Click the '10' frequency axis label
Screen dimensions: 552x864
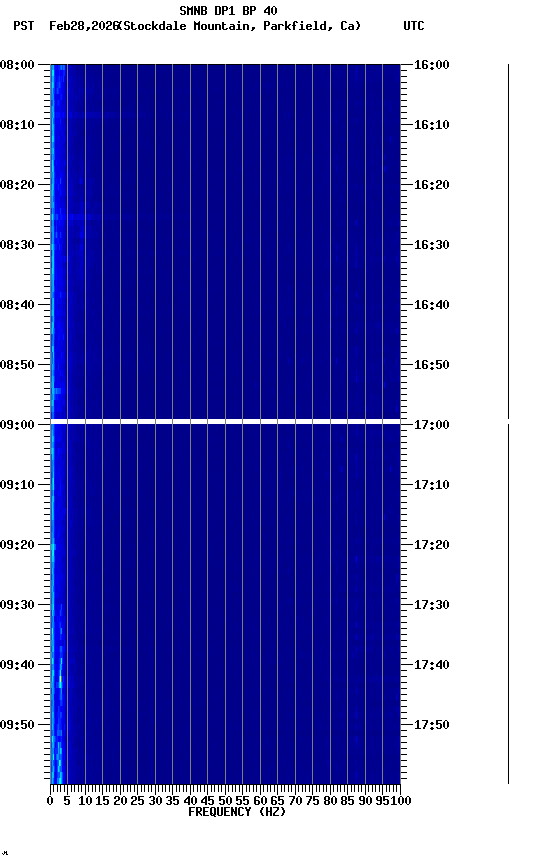click(x=85, y=802)
